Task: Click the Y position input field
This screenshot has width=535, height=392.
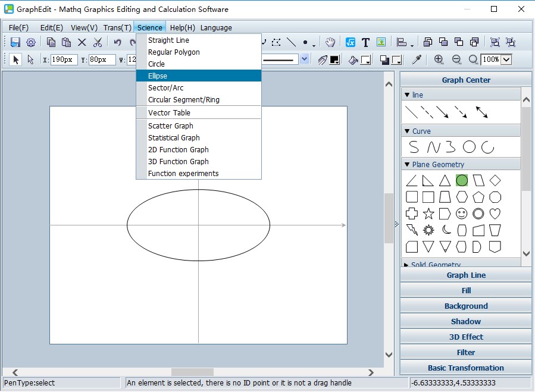Action: point(102,59)
